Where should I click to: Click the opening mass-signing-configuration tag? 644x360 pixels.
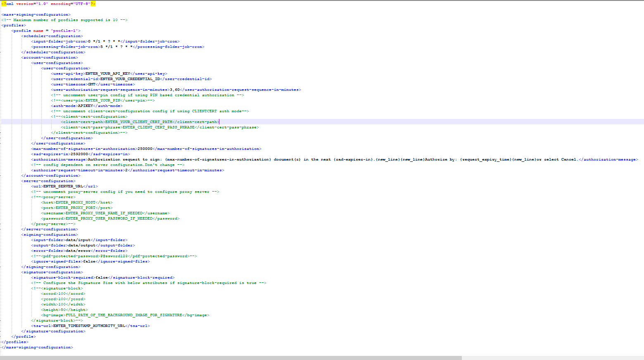point(36,14)
